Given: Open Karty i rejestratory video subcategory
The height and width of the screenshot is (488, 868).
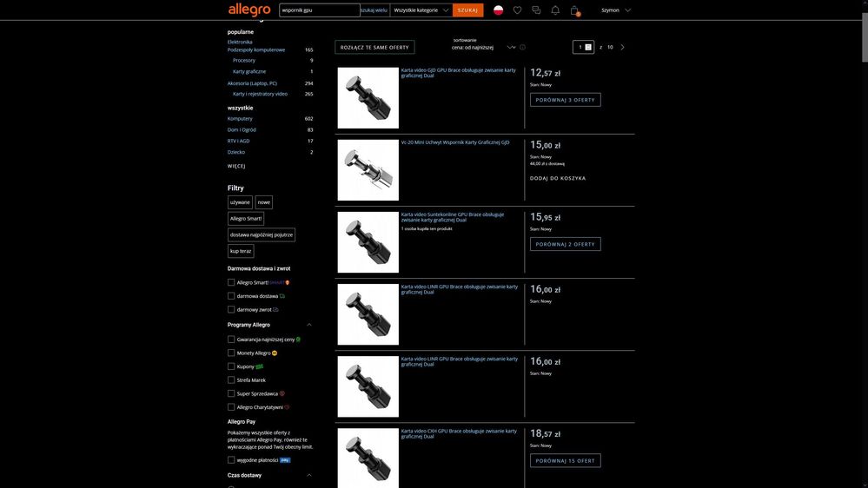Looking at the screenshot, I should [260, 94].
